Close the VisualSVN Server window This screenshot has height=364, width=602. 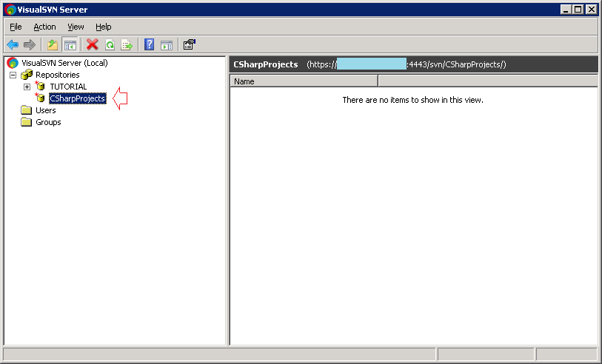tap(591, 10)
